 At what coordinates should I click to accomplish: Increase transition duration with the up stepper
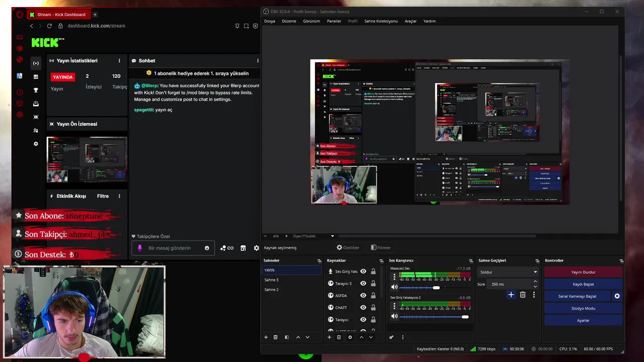(535, 282)
